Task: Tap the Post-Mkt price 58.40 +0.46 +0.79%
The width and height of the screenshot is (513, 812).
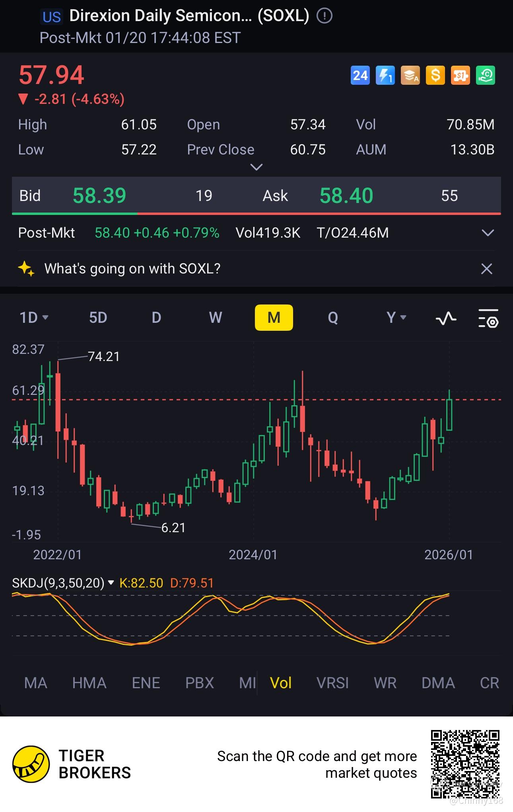Action: 157,233
